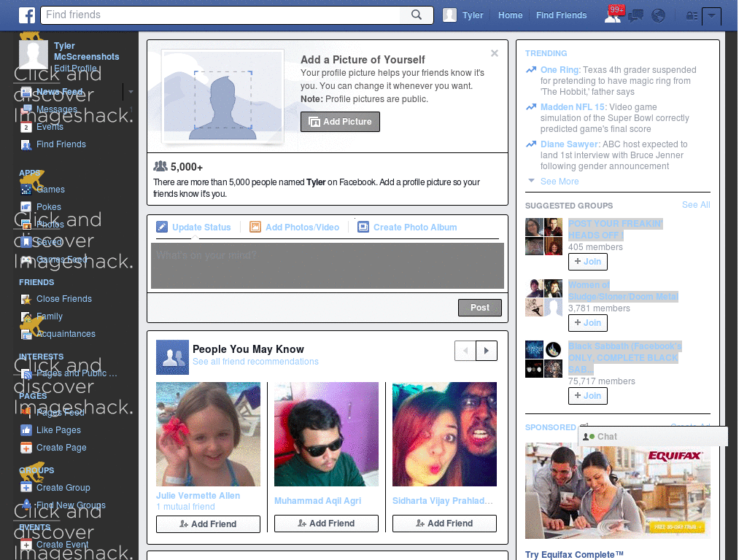Viewport: 747px width, 560px height.
Task: Open Julie Vermette Allen's photo
Action: (x=208, y=435)
